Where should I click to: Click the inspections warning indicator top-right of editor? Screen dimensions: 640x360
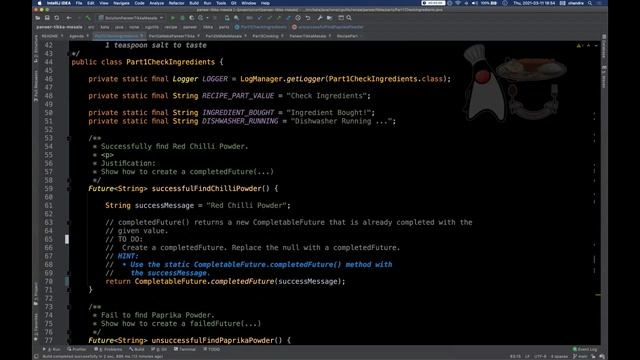pos(579,46)
